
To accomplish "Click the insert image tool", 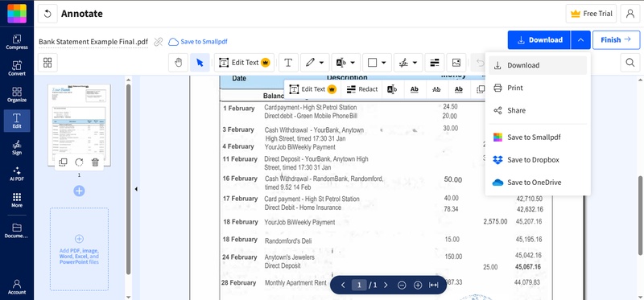I will coord(456,63).
